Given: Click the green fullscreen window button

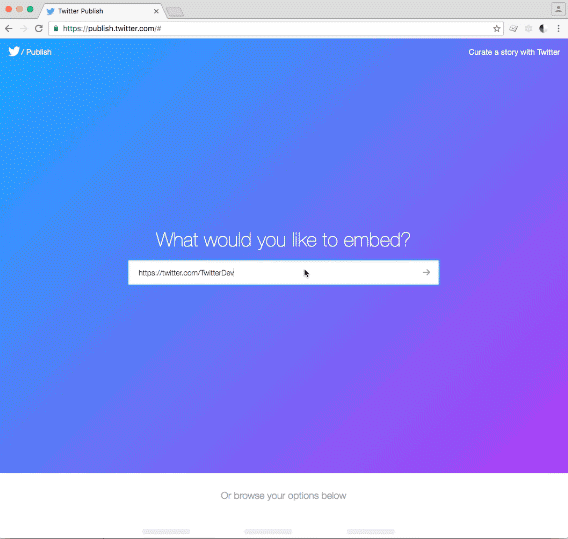Looking at the screenshot, I should pyautogui.click(x=30, y=9).
